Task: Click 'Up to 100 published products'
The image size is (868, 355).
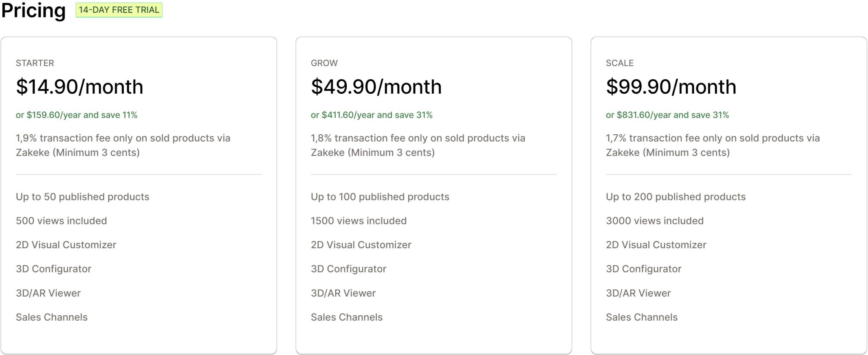Action: pyautogui.click(x=380, y=197)
